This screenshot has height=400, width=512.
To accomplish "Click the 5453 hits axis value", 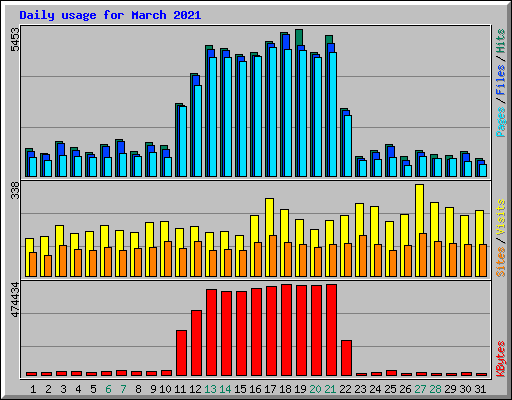I will click(15, 39).
